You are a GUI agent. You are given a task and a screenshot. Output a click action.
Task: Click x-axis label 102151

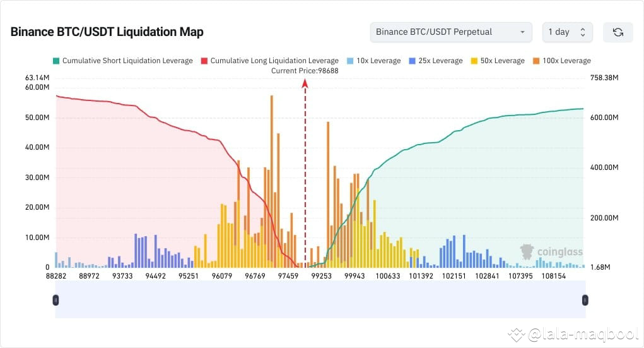(454, 276)
